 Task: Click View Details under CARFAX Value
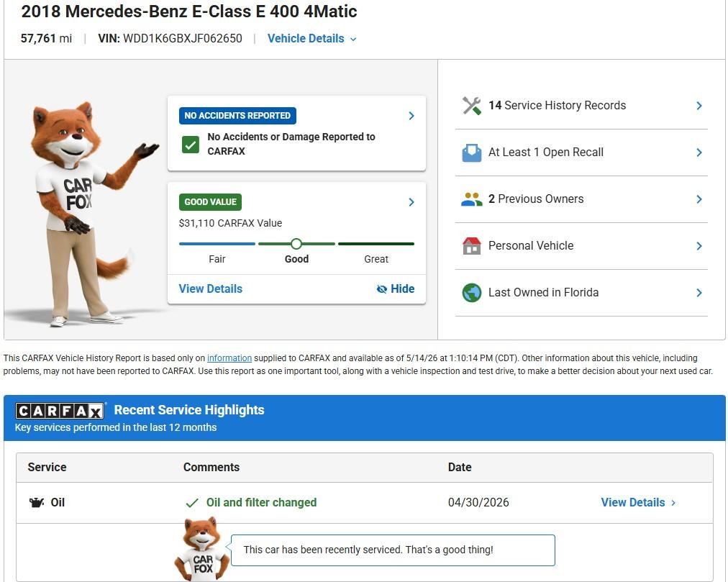(210, 289)
